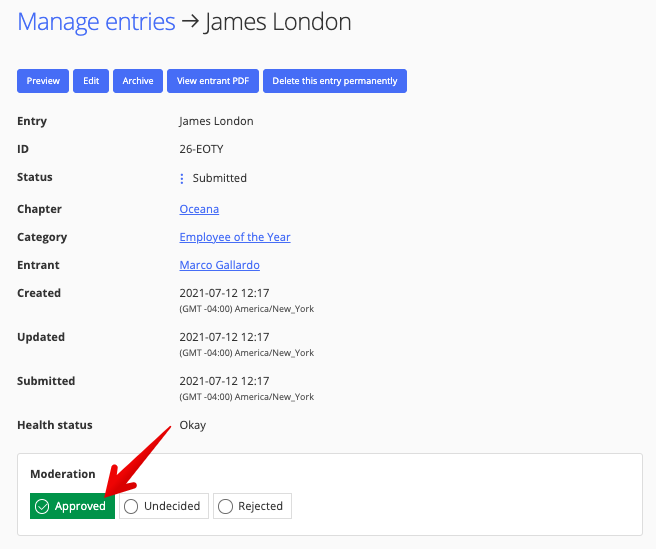
Task: Click the entry ID 26-EOTY
Action: 202,149
